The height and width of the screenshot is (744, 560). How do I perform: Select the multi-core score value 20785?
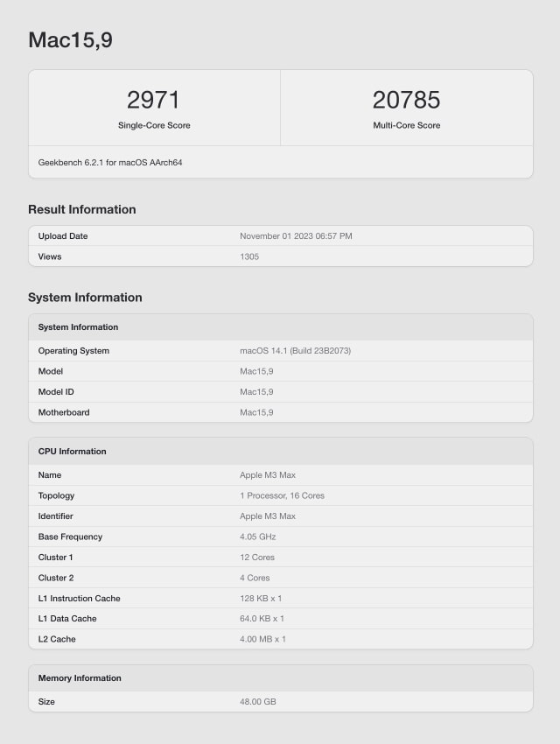[x=406, y=100]
